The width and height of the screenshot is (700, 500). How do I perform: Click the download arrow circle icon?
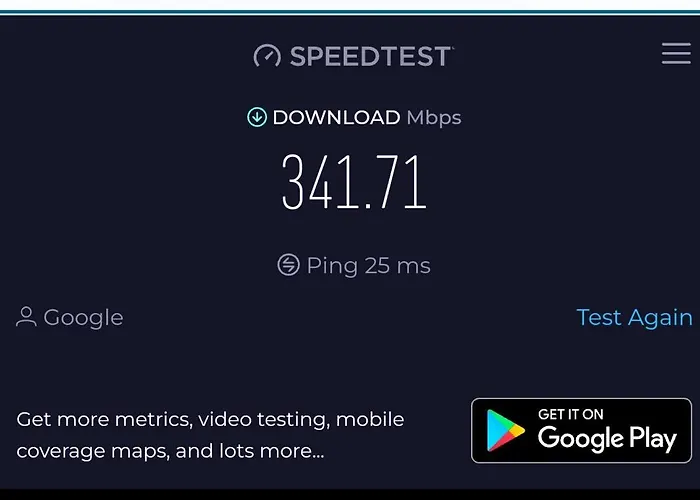click(x=257, y=117)
